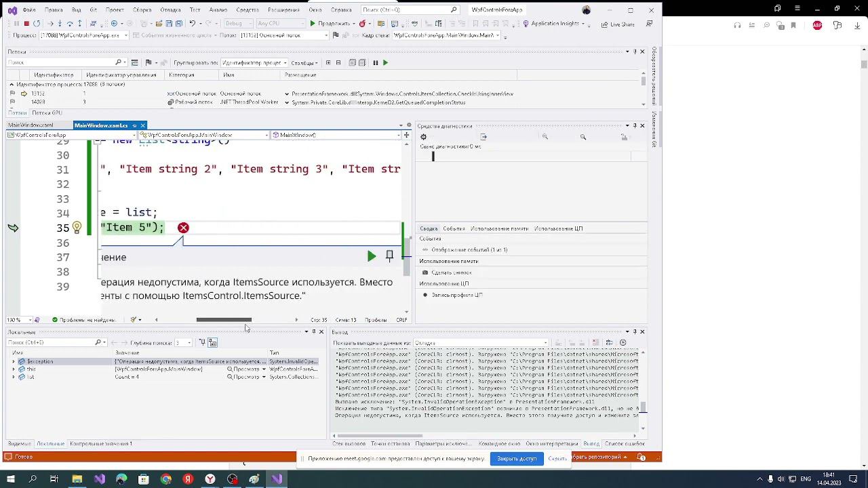Click the taskbar search magnifier

point(33,479)
